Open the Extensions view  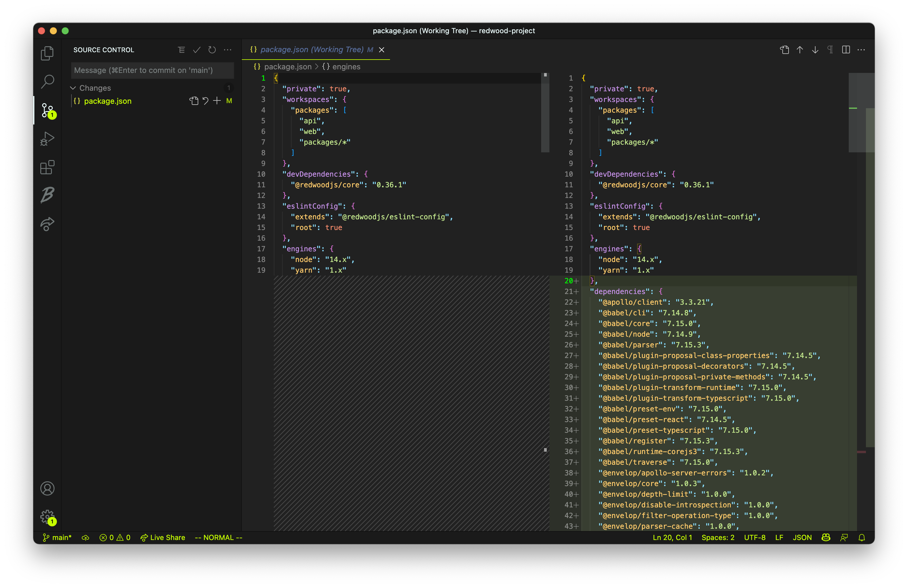pyautogui.click(x=47, y=167)
